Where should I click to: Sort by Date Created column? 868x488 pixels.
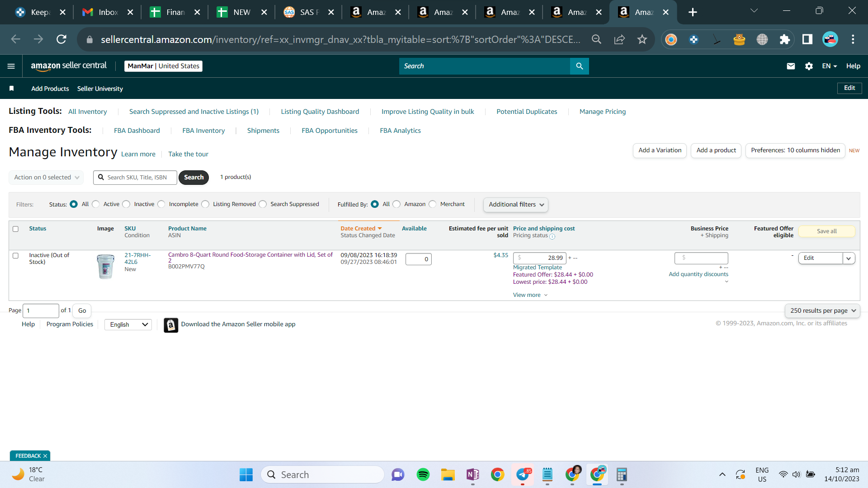pyautogui.click(x=361, y=229)
